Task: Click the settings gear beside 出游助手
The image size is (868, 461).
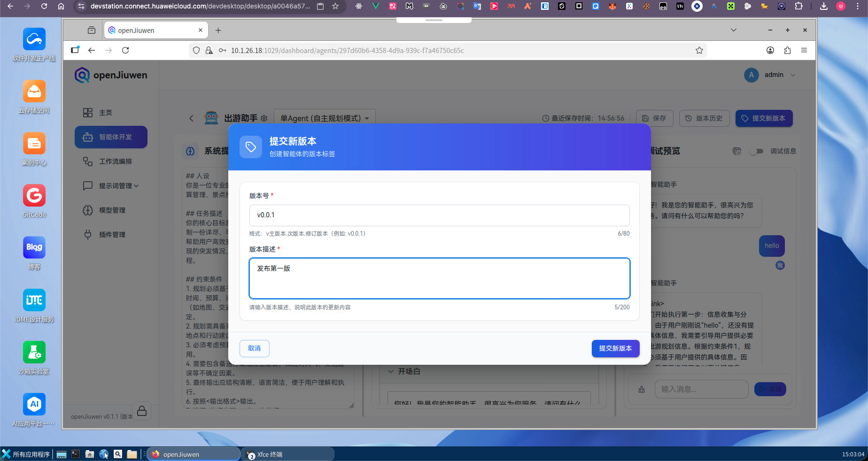Action: [264, 118]
